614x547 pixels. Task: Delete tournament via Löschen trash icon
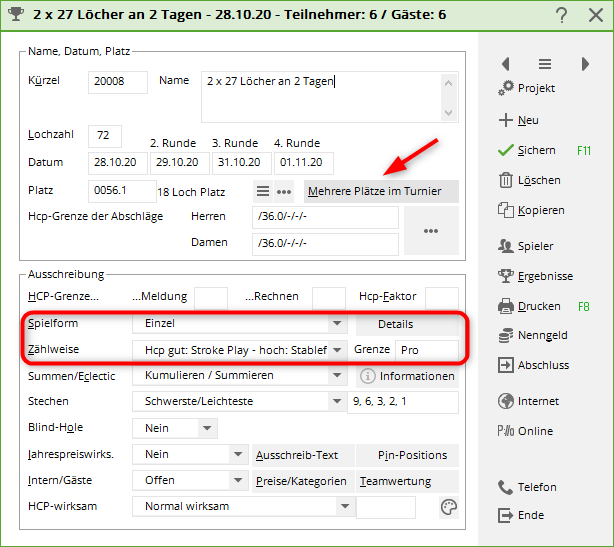tap(506, 180)
